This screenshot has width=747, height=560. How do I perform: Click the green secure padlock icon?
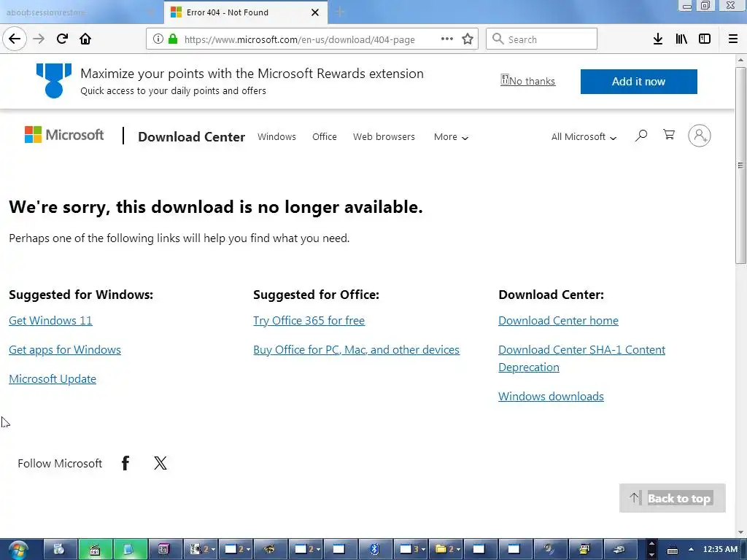tap(173, 39)
